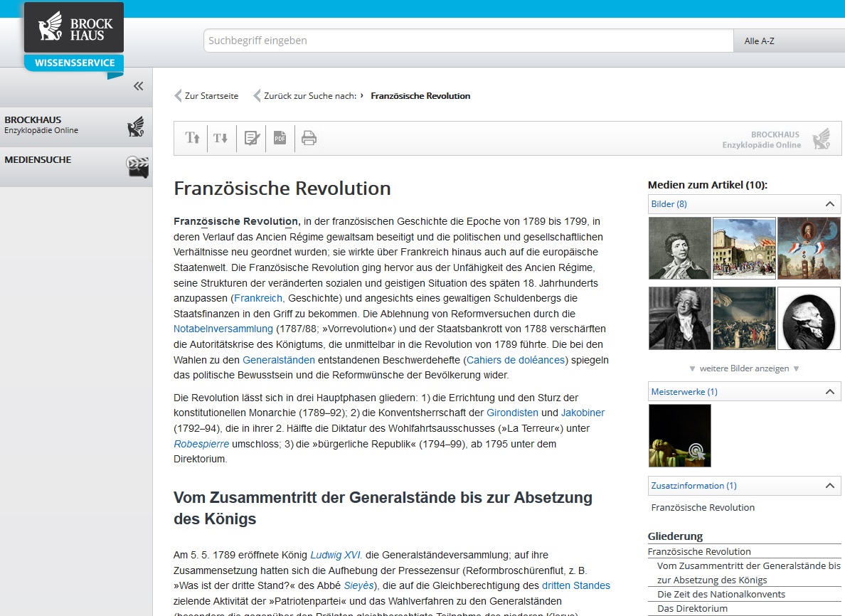The image size is (845, 616).
Task: Open the Robespierre link in article
Action: 201,444
